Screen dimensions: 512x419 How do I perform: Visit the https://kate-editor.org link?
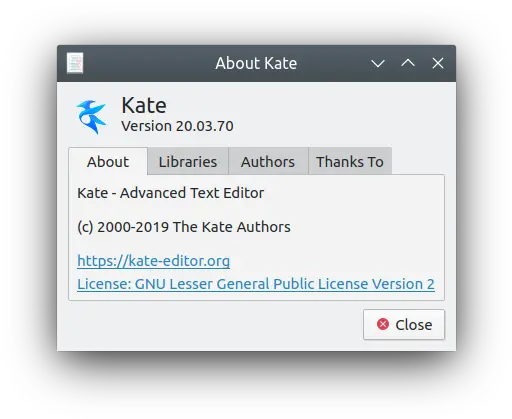tap(154, 261)
